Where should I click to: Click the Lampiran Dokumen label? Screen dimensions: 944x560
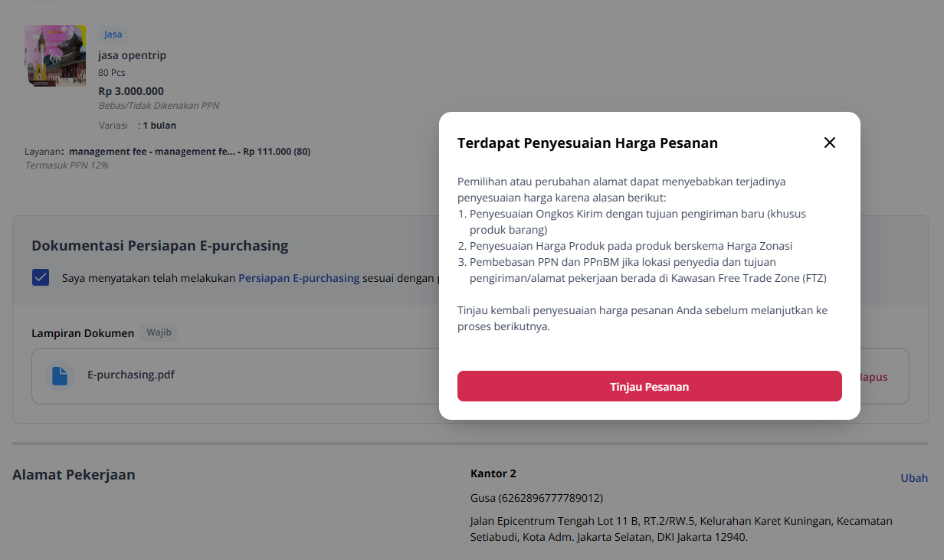coord(83,333)
